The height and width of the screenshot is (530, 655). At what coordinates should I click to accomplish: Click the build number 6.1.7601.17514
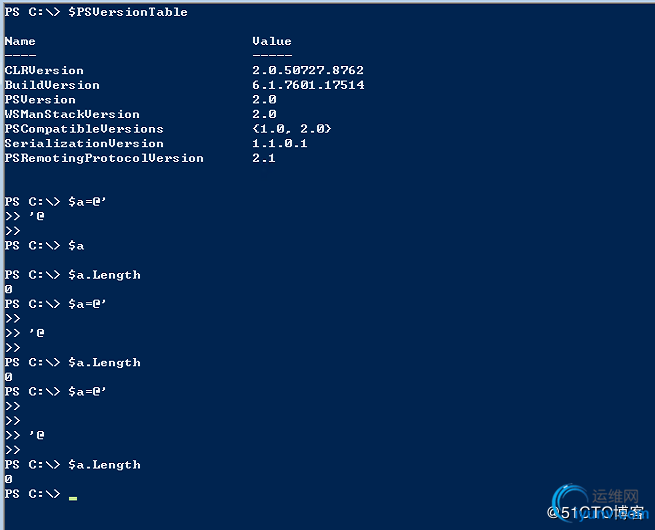[x=308, y=85]
